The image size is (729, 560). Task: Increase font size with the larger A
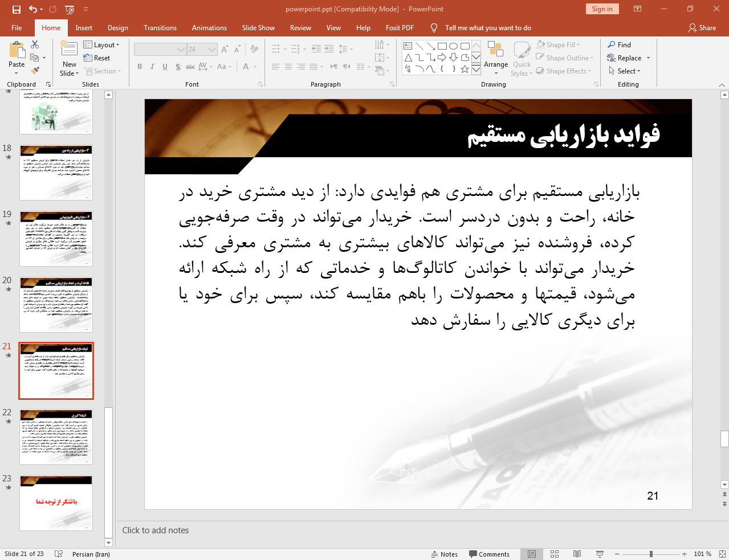click(x=225, y=49)
